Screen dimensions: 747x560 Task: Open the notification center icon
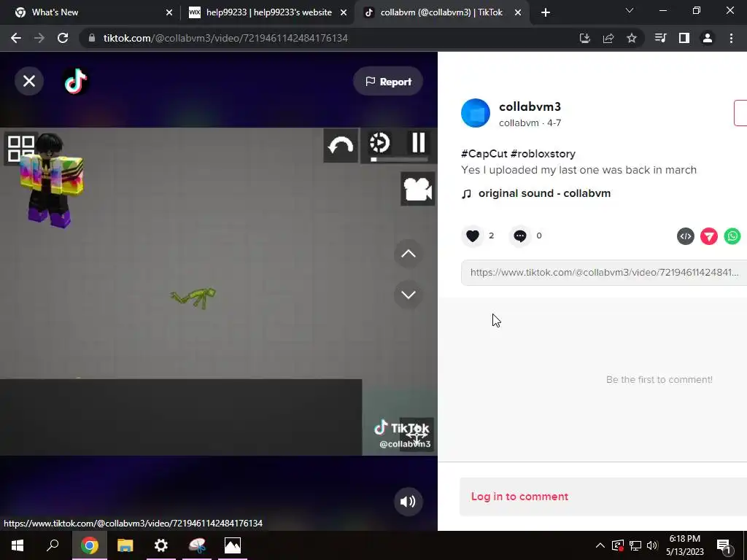(724, 546)
